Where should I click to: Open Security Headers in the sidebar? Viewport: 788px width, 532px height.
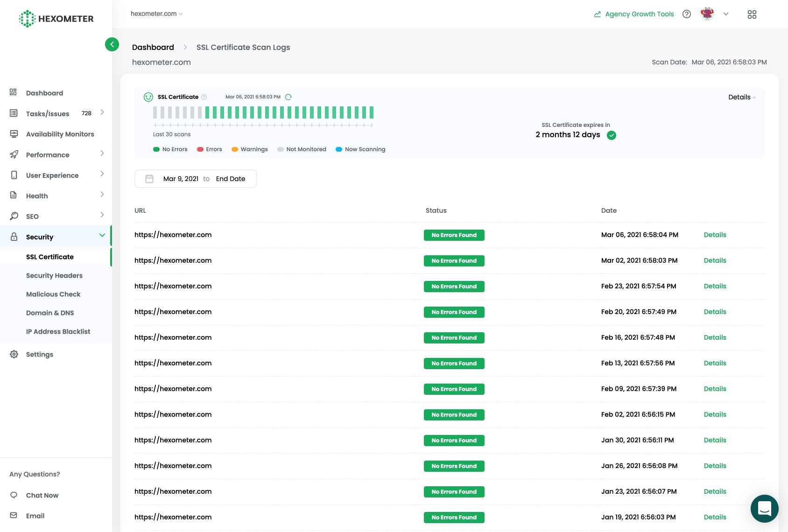[54, 275]
